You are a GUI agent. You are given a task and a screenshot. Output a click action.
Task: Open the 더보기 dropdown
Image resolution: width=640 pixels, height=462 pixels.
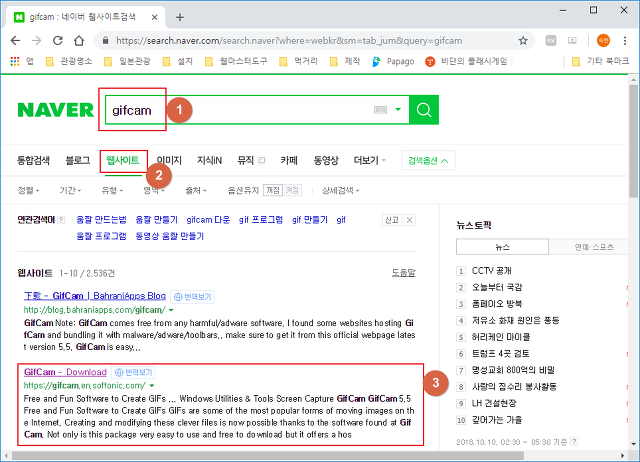[369, 160]
